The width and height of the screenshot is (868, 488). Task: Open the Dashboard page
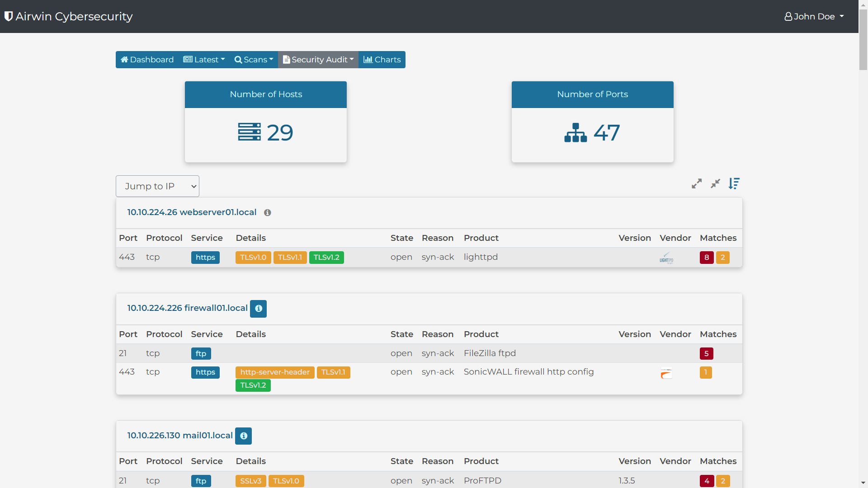[147, 60]
